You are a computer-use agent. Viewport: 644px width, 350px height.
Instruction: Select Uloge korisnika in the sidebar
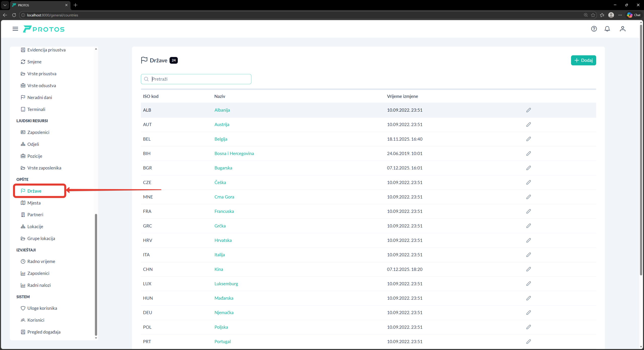(x=42, y=308)
